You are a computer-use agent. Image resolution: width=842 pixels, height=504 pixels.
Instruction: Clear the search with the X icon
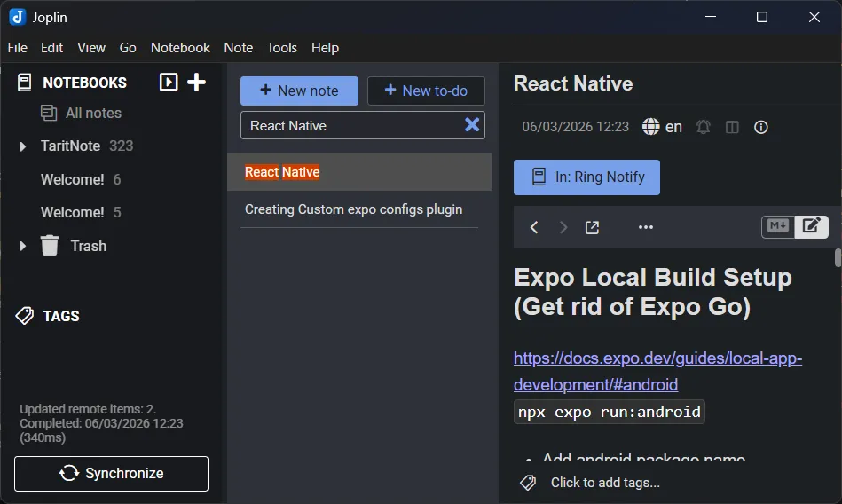click(x=472, y=125)
